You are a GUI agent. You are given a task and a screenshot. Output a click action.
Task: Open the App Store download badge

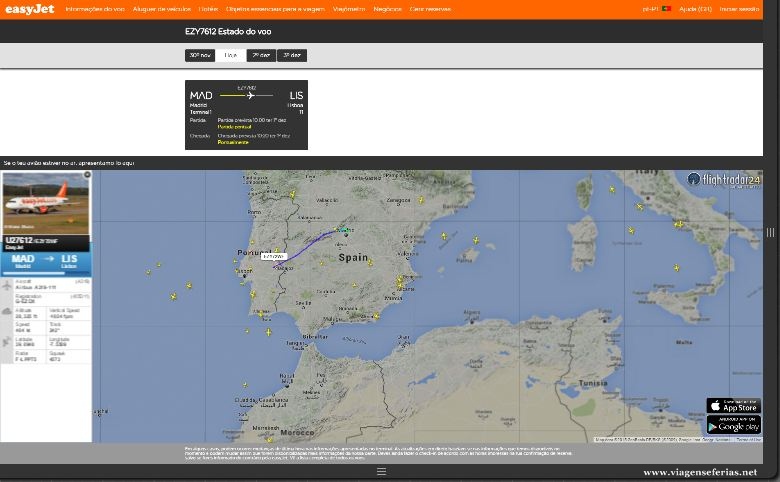pyautogui.click(x=734, y=405)
